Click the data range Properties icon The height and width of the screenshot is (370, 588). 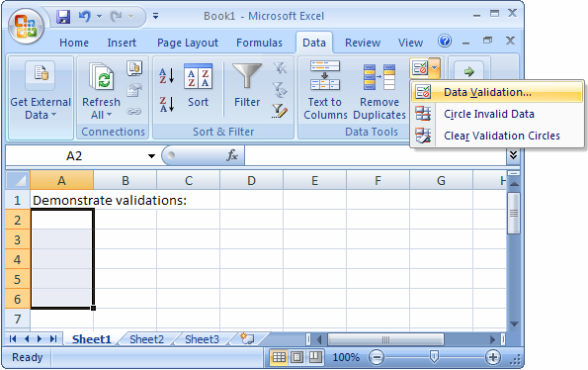coord(134,90)
